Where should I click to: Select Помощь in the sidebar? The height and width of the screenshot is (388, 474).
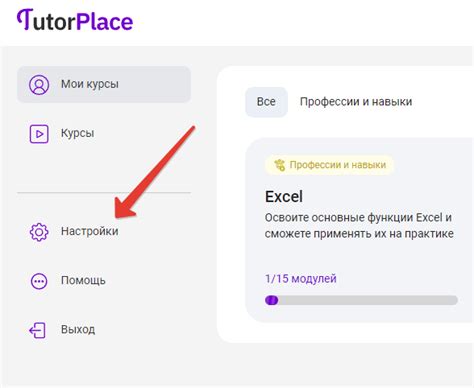tap(83, 281)
